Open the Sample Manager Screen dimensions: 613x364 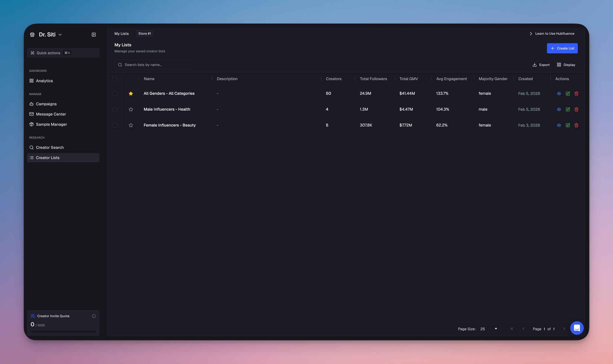point(51,124)
